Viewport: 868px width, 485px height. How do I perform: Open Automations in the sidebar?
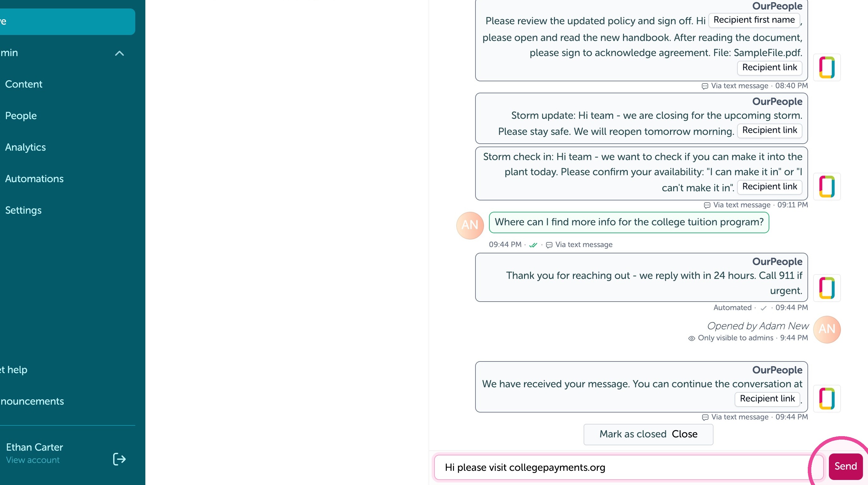click(x=34, y=178)
